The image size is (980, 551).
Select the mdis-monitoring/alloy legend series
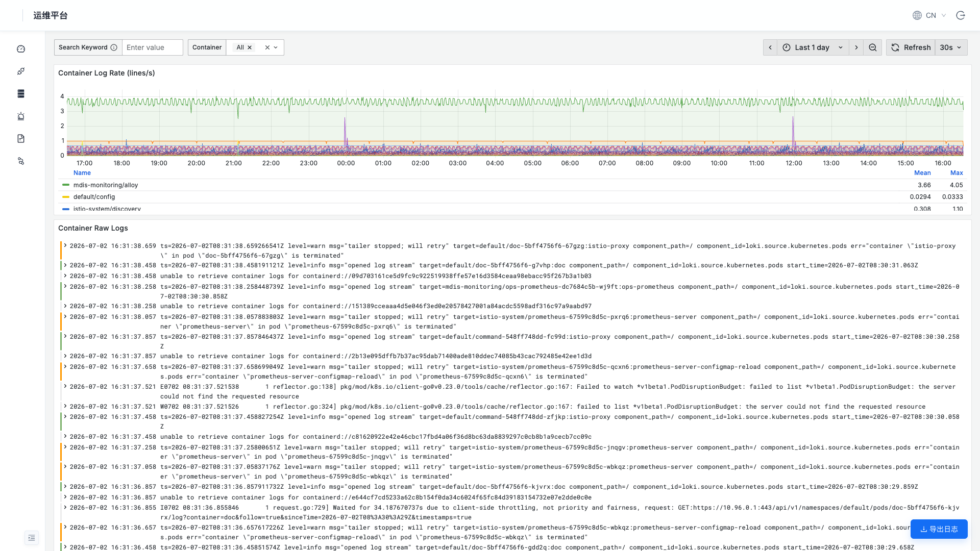click(106, 185)
